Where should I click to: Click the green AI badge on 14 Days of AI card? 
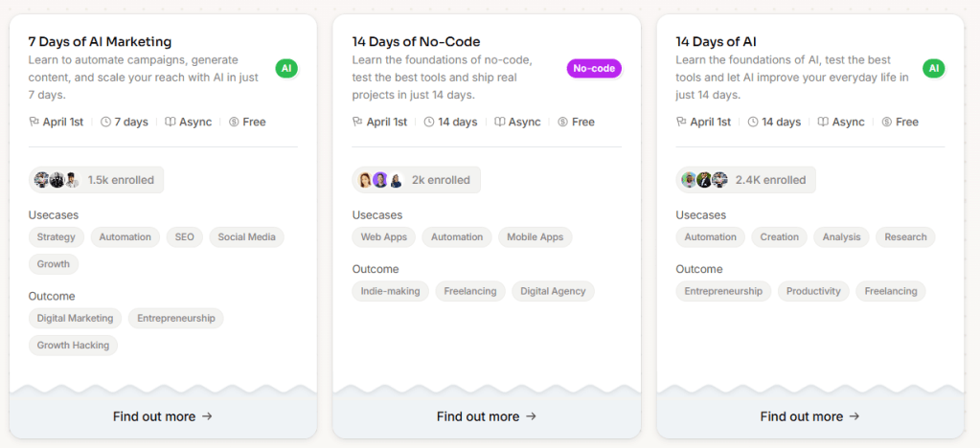(933, 68)
